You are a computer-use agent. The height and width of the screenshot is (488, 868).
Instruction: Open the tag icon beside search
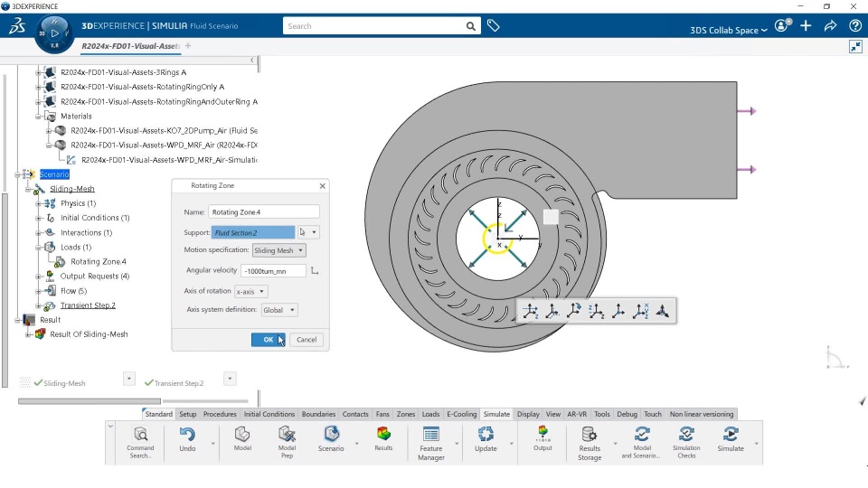pos(494,25)
